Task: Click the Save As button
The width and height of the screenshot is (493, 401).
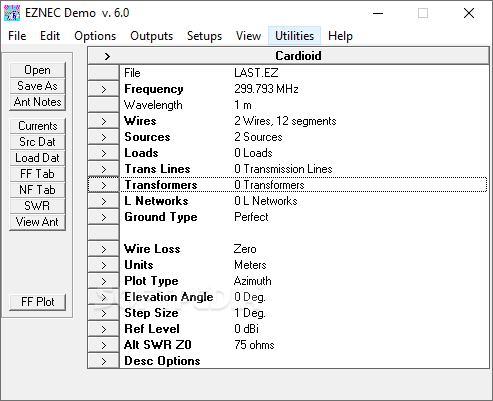Action: click(37, 86)
